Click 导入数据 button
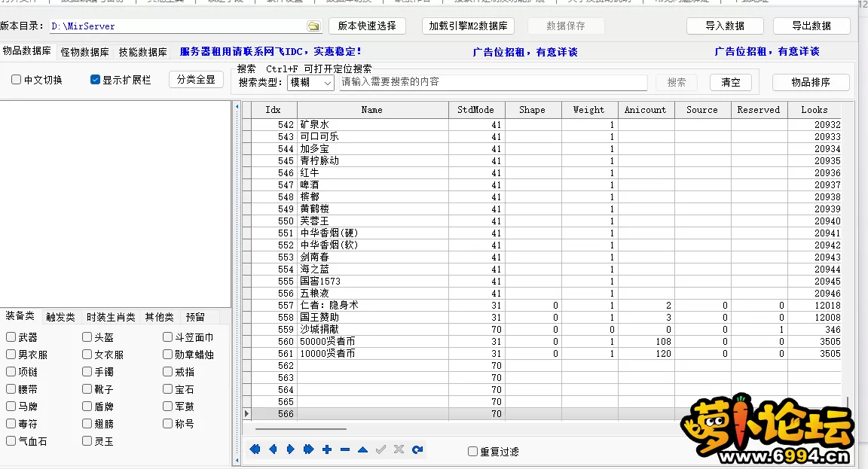The image size is (868, 469). (x=725, y=26)
